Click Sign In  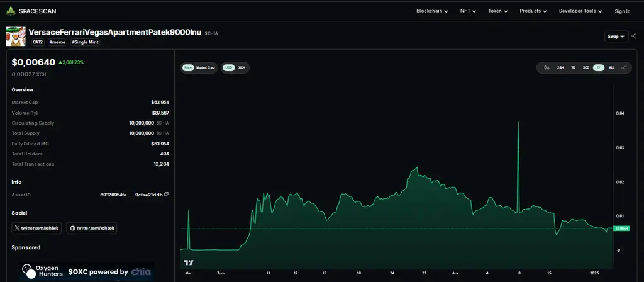[622, 11]
